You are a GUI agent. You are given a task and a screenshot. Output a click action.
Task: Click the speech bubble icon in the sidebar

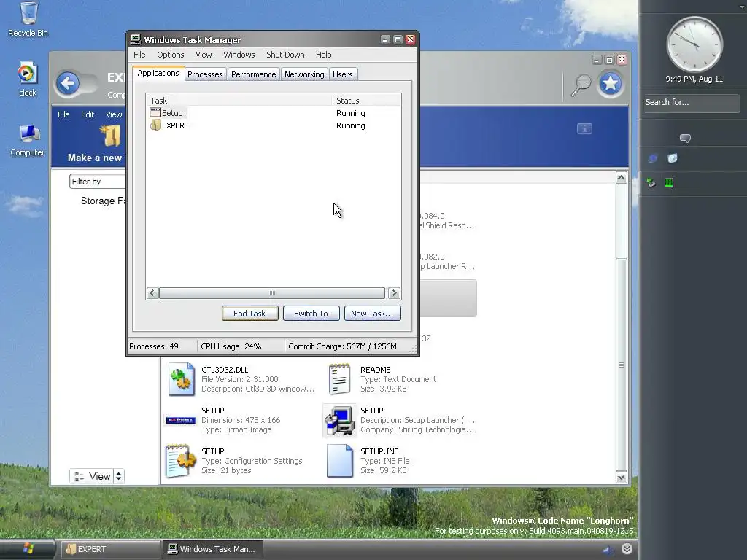pyautogui.click(x=685, y=139)
